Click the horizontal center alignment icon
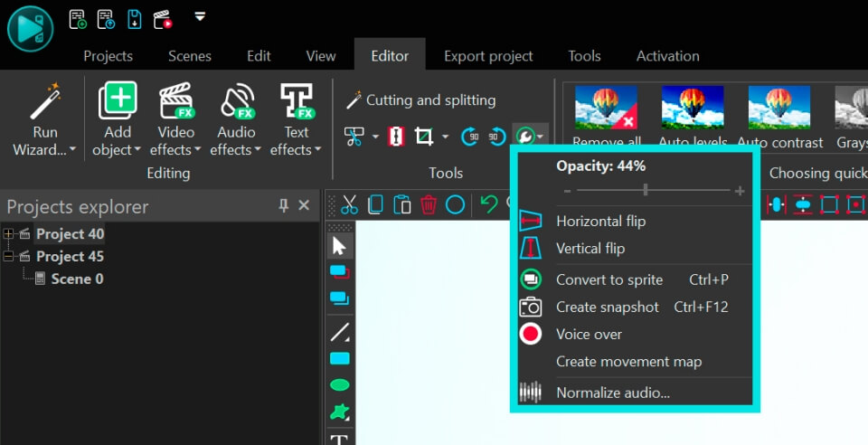This screenshot has width=868, height=445. pos(776,204)
